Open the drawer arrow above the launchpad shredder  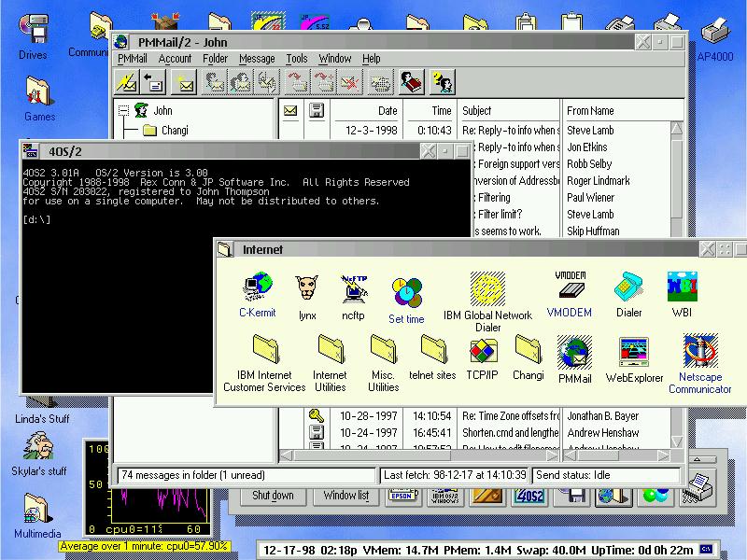point(697,459)
